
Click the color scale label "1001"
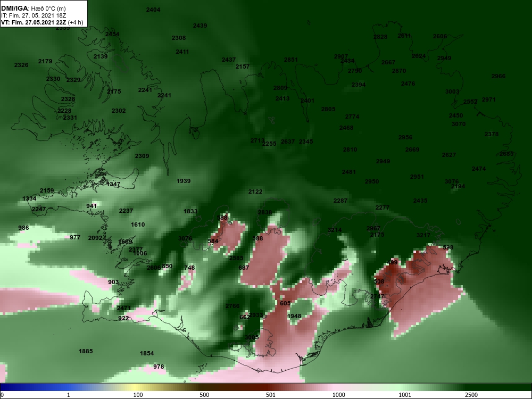405,395
